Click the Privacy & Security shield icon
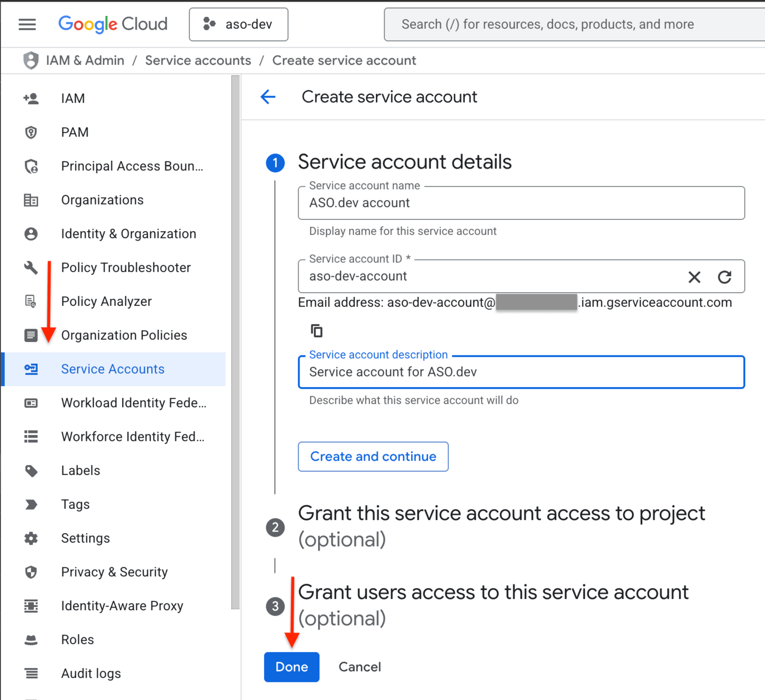Viewport: 765px width, 700px height. (31, 572)
